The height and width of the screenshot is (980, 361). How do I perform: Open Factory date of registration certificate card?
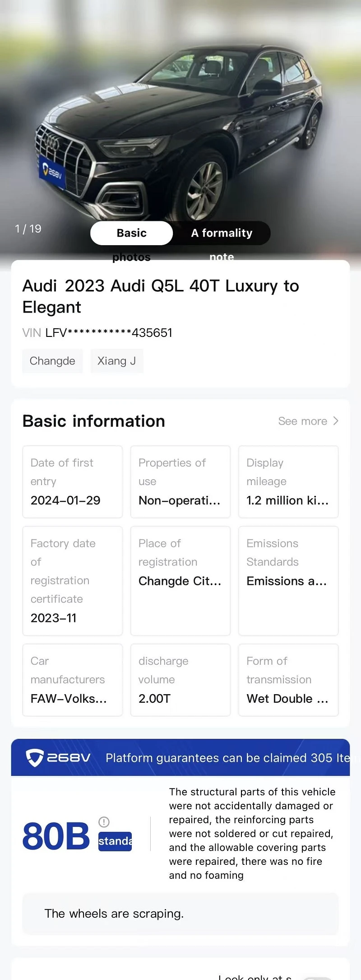pos(72,581)
